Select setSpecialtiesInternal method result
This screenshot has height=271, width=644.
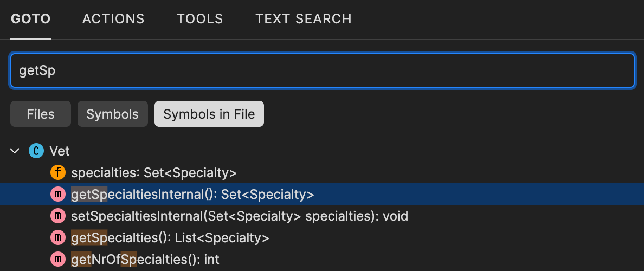point(239,216)
